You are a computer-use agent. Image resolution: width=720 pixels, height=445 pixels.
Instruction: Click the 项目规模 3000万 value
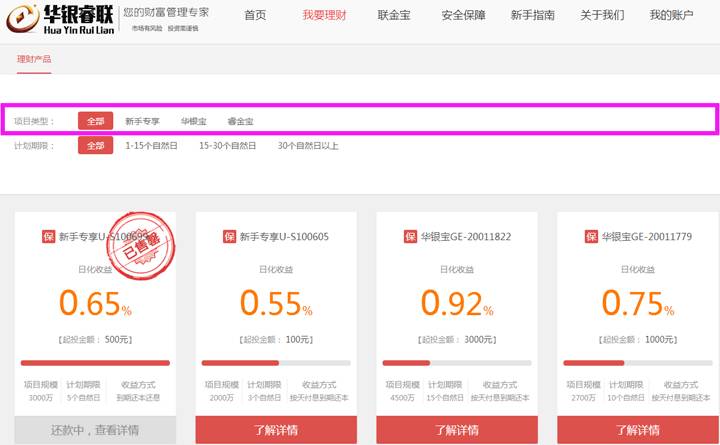[x=40, y=398]
